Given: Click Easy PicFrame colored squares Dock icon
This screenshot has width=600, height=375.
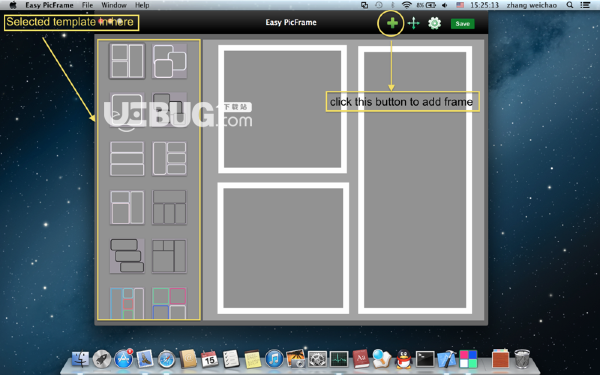Looking at the screenshot, I should point(468,359).
